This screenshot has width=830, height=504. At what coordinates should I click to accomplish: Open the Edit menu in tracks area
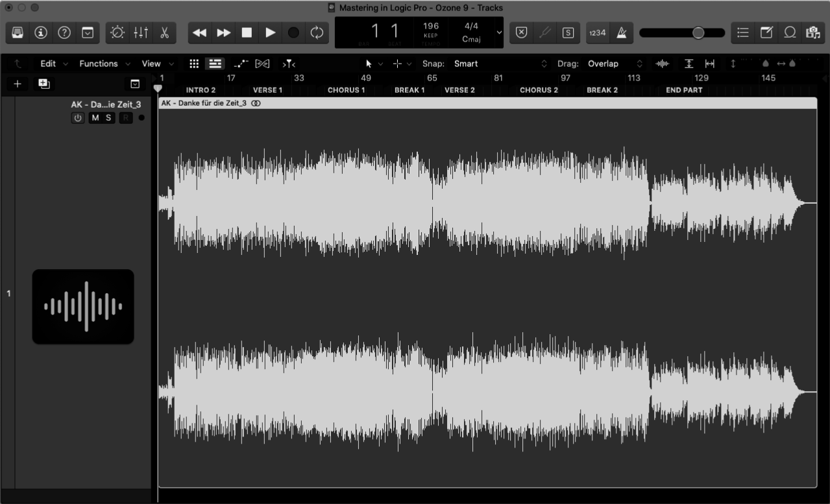tap(48, 64)
